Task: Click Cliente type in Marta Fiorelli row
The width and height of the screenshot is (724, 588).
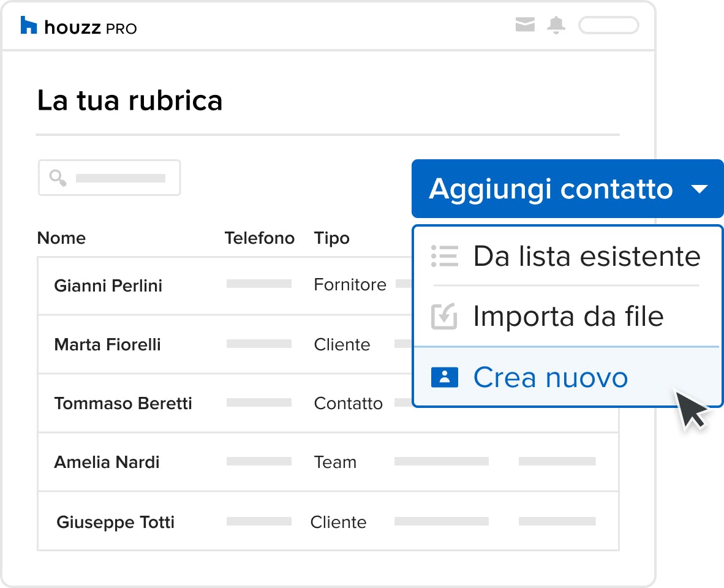Action: (x=342, y=345)
